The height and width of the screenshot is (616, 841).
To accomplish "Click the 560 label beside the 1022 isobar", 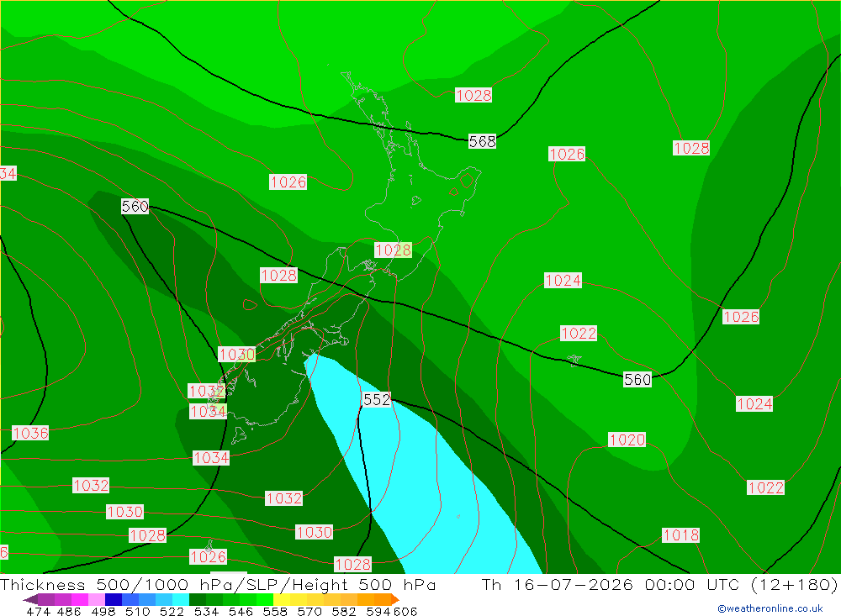I will click(x=637, y=380).
